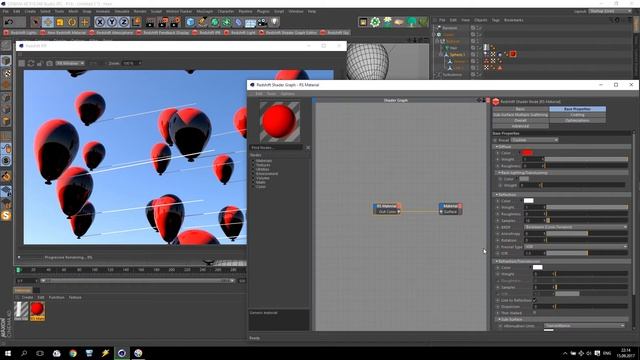This screenshot has height=360, width=640.
Task: Click the coordinate system icon next to Z
Action: click(137, 22)
